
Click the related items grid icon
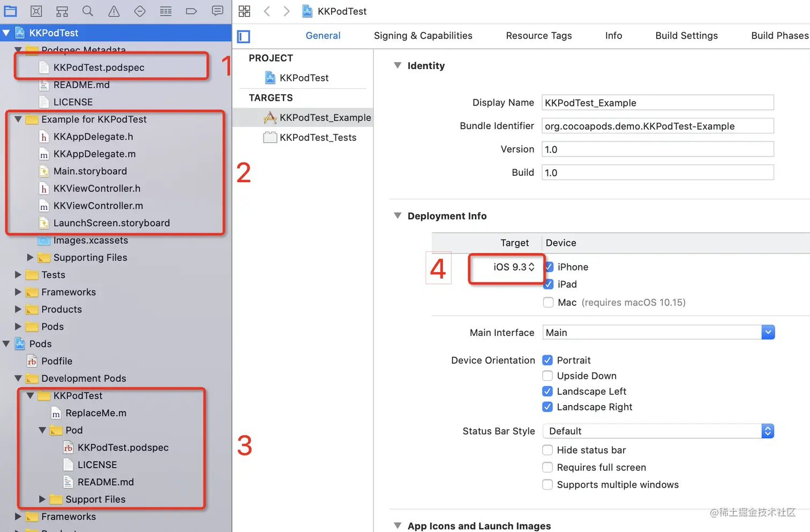click(x=244, y=11)
